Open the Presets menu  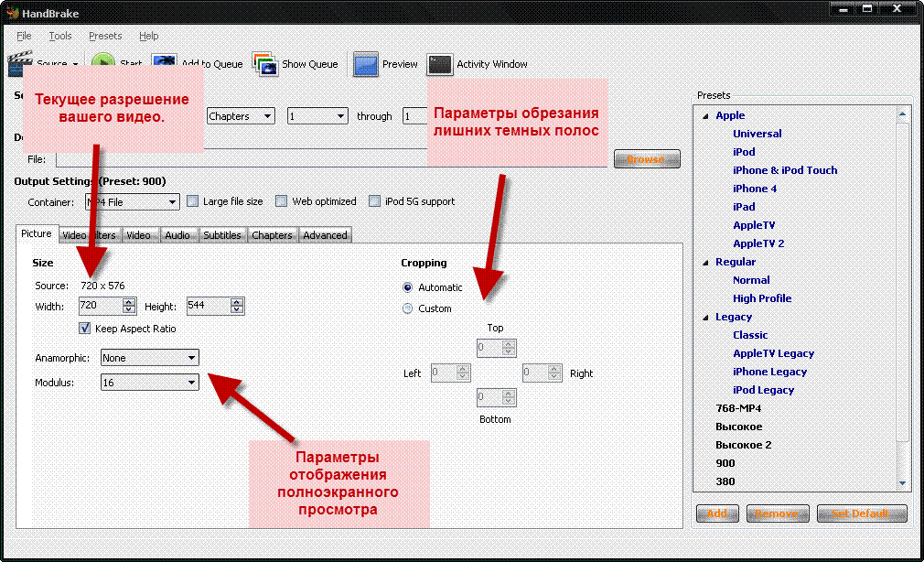[x=105, y=36]
